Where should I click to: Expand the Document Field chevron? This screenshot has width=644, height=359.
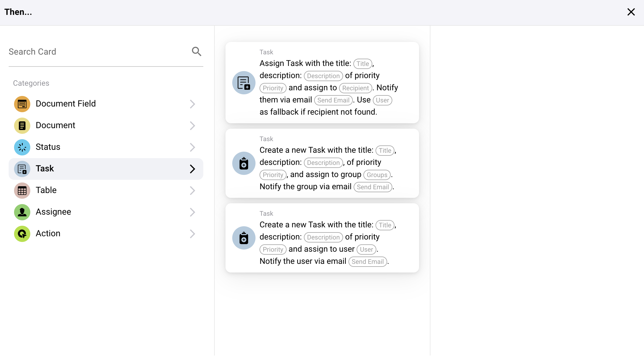coord(192,104)
